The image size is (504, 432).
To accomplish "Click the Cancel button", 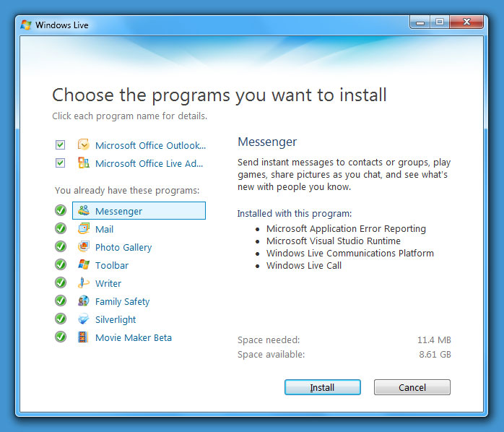I will click(x=412, y=387).
